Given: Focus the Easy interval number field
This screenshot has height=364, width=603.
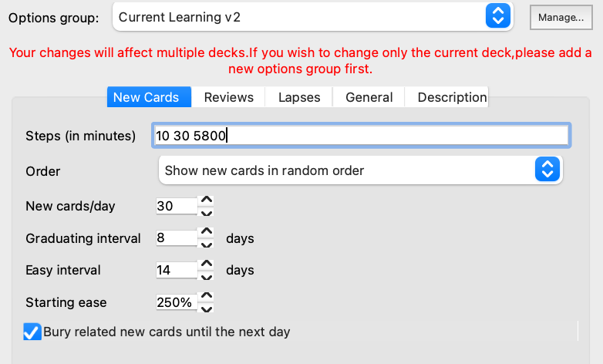Looking at the screenshot, I should pyautogui.click(x=175, y=271).
